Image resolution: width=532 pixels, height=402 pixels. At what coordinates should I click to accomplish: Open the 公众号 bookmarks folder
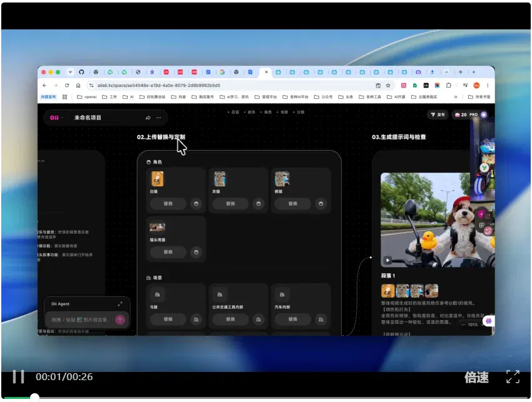pyautogui.click(x=323, y=97)
